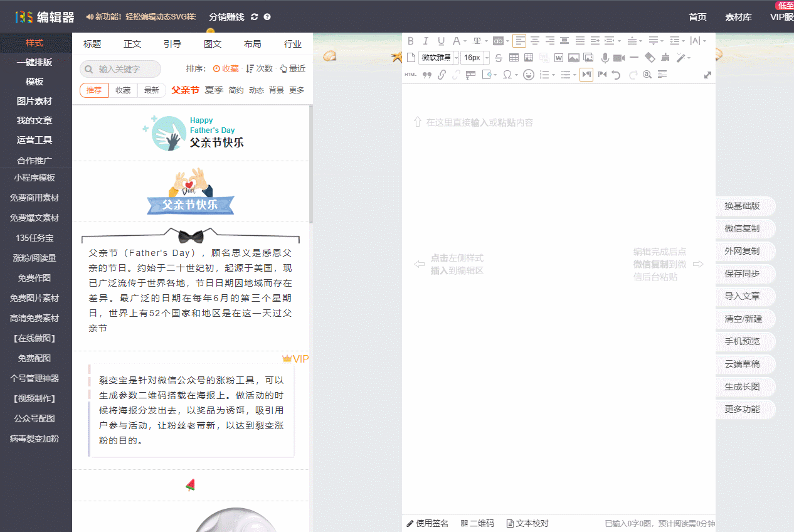The image size is (794, 532).
Task: Sort styles by 收藏
Action: pos(226,69)
